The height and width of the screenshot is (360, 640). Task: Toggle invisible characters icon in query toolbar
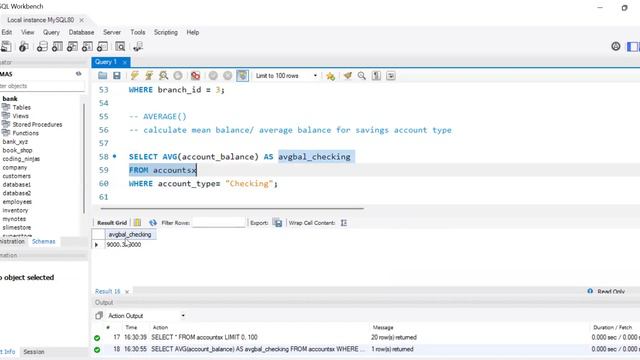(376, 76)
